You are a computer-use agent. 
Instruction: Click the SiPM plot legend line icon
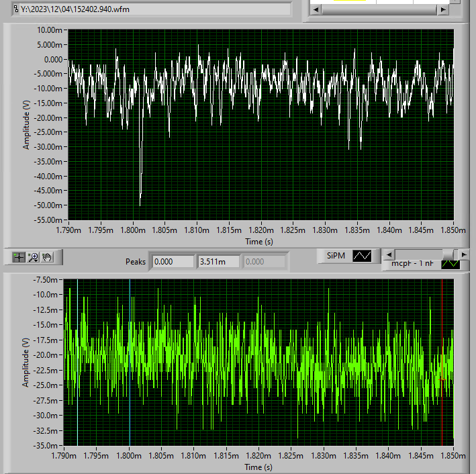coord(363,256)
